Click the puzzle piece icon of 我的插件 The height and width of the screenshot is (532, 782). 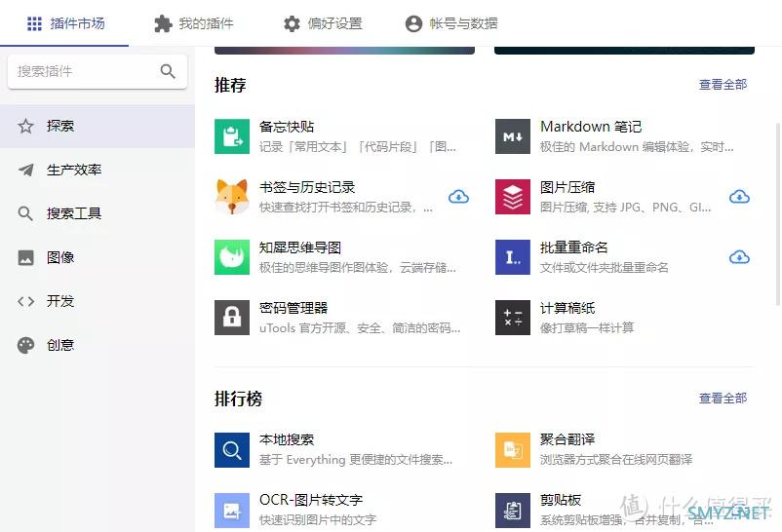163,23
